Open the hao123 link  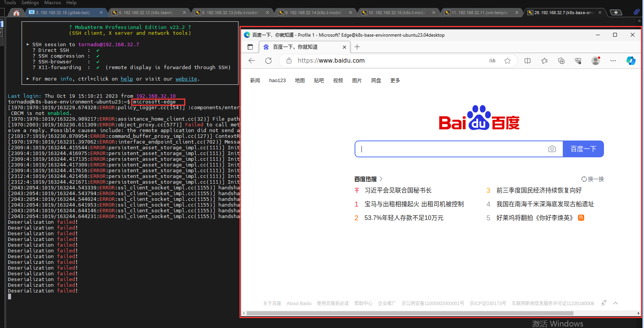point(277,81)
